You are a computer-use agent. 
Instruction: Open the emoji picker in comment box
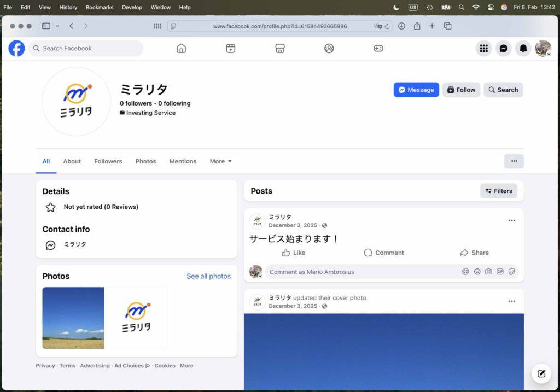pyautogui.click(x=477, y=272)
